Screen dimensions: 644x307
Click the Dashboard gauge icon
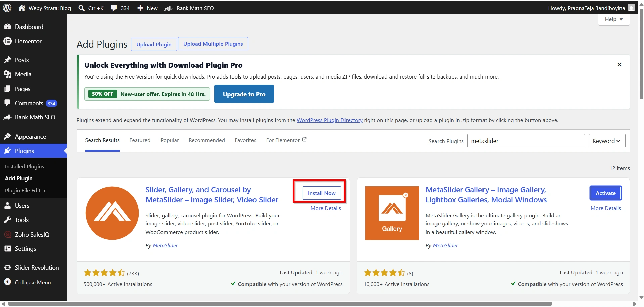click(x=7, y=27)
